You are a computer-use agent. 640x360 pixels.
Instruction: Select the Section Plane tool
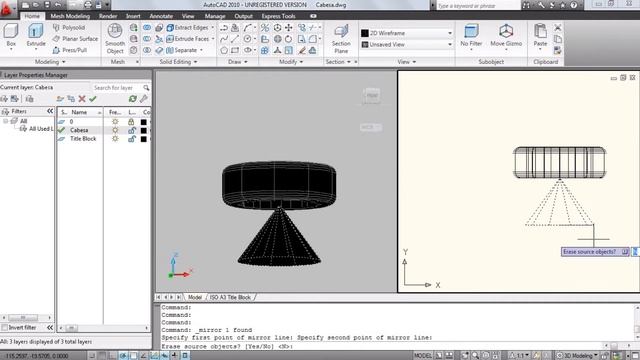[341, 39]
